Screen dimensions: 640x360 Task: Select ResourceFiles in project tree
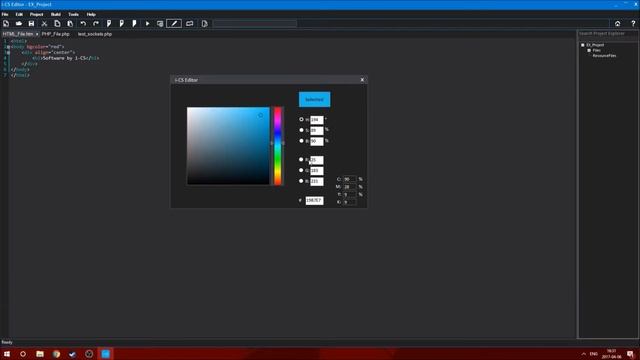tap(604, 56)
